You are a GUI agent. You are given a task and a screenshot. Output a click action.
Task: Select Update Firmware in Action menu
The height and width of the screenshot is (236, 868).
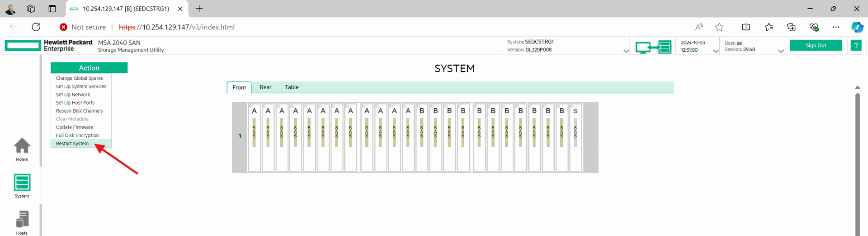click(x=75, y=127)
